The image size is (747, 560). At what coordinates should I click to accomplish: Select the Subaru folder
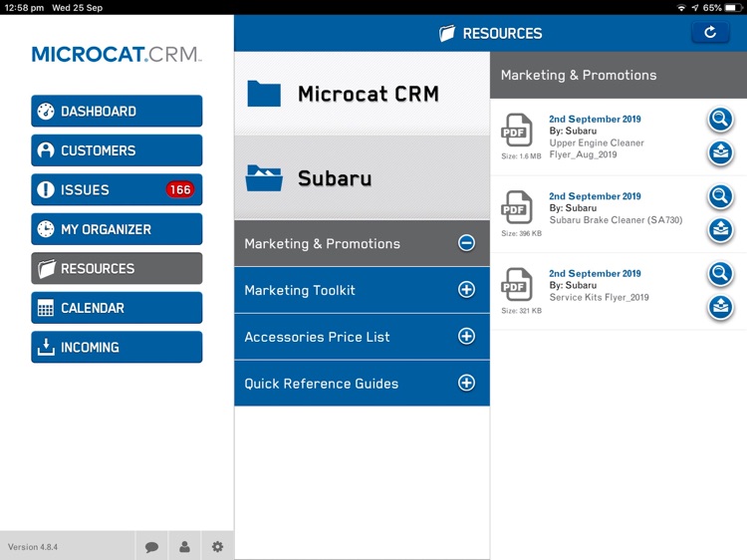363,177
